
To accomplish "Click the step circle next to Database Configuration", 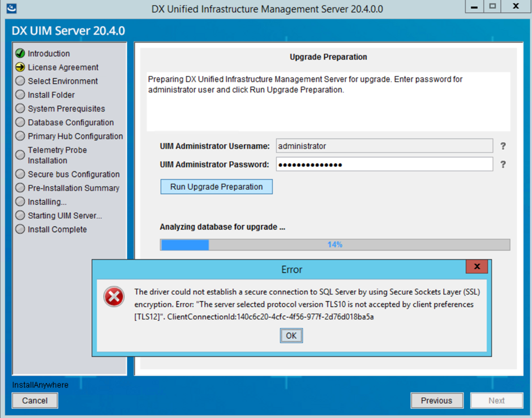I will (20, 122).
